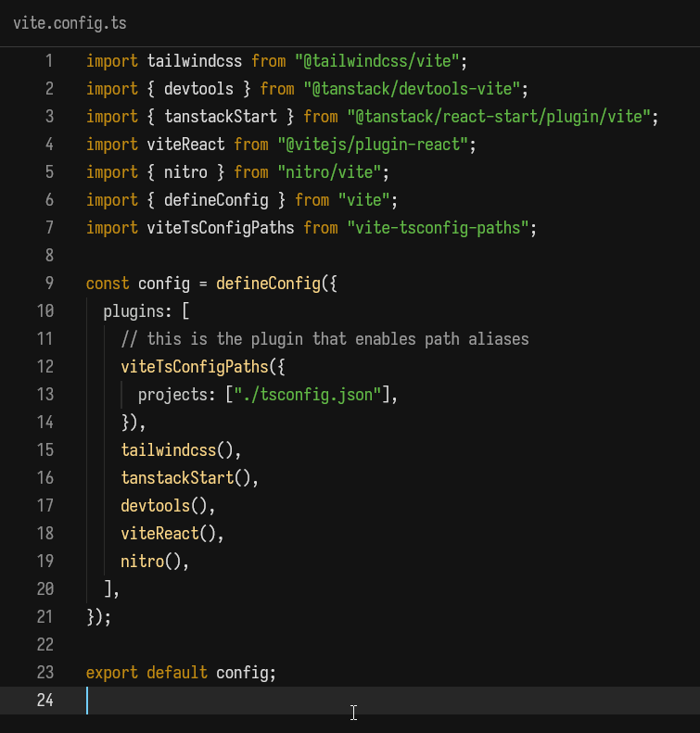Click the "@tanstack/react-start/plugin/vite" string
Image resolution: width=700 pixels, height=733 pixels.
pos(499,117)
